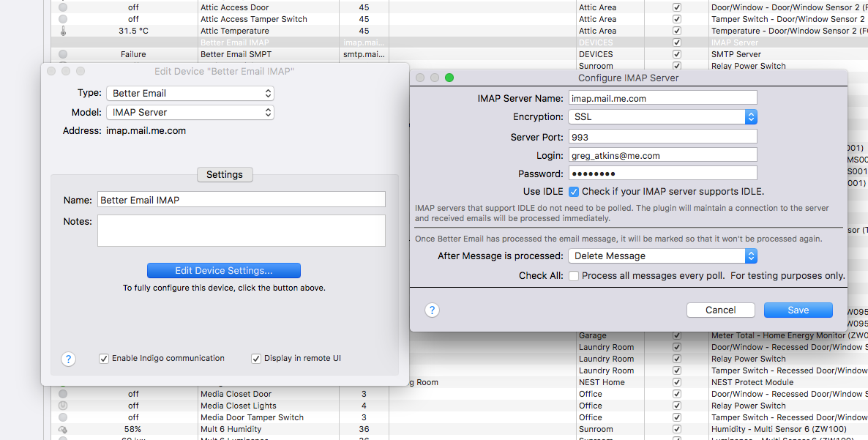
Task: Toggle checkbox in Mult 6 Humidity row
Action: [x=676, y=429]
